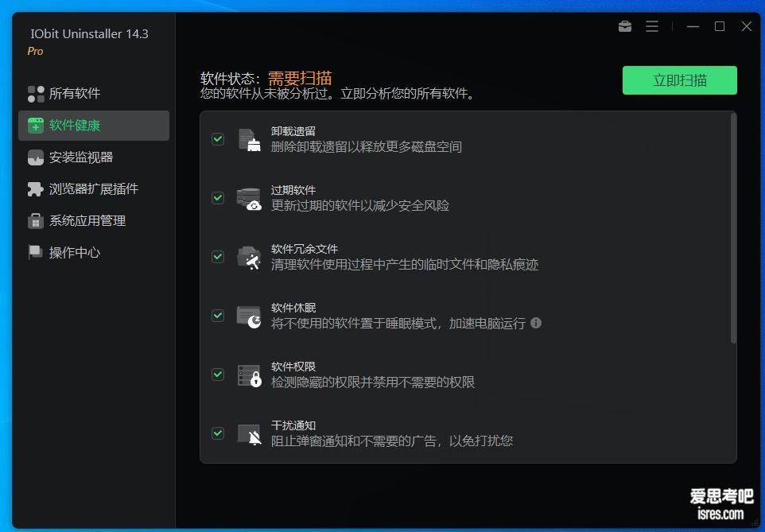Click description 检测隐藏的权限并禁用不需要的权限
Image resolution: width=765 pixels, height=532 pixels.
pos(373,382)
